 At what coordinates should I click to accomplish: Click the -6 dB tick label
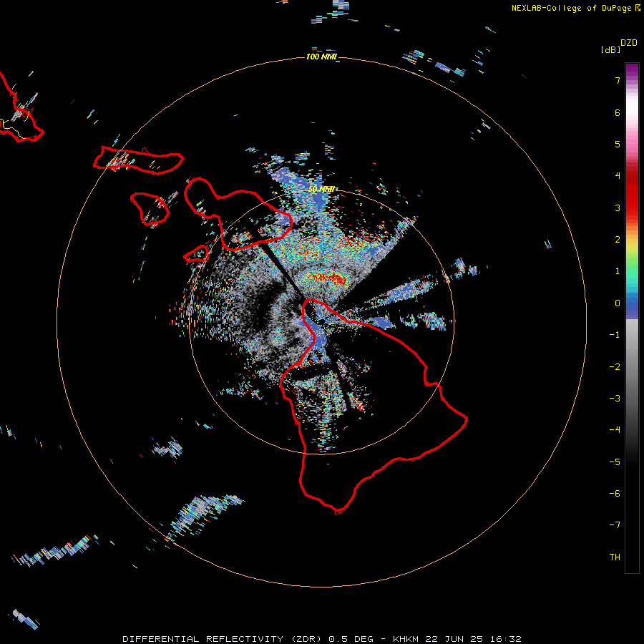(615, 494)
